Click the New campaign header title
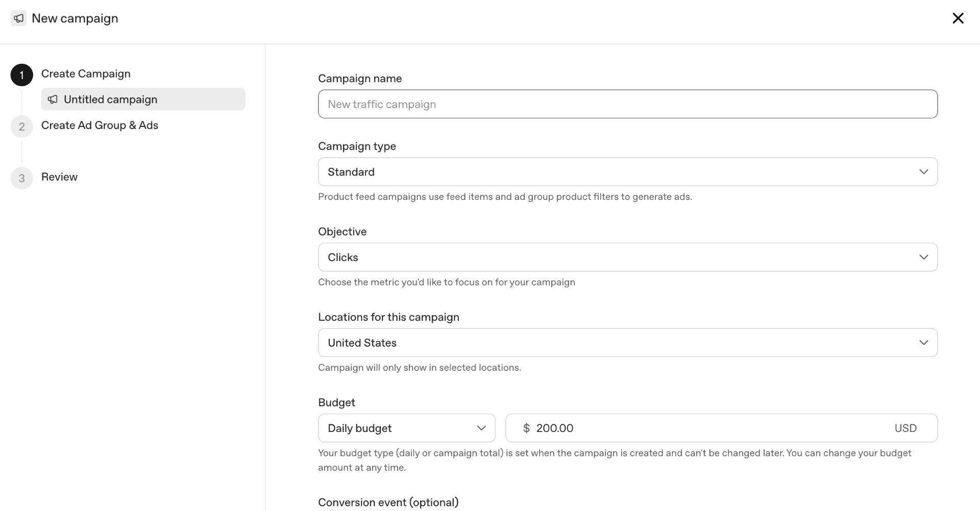 (x=75, y=18)
